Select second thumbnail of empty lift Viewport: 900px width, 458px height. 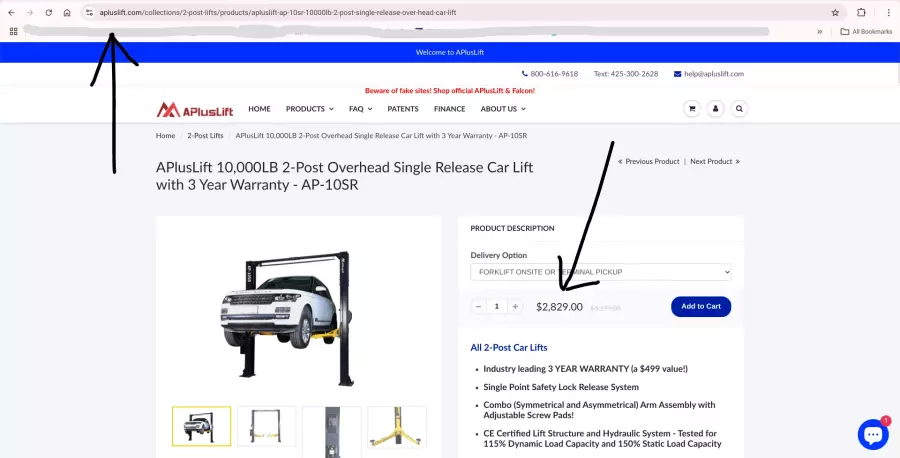pyautogui.click(x=266, y=426)
